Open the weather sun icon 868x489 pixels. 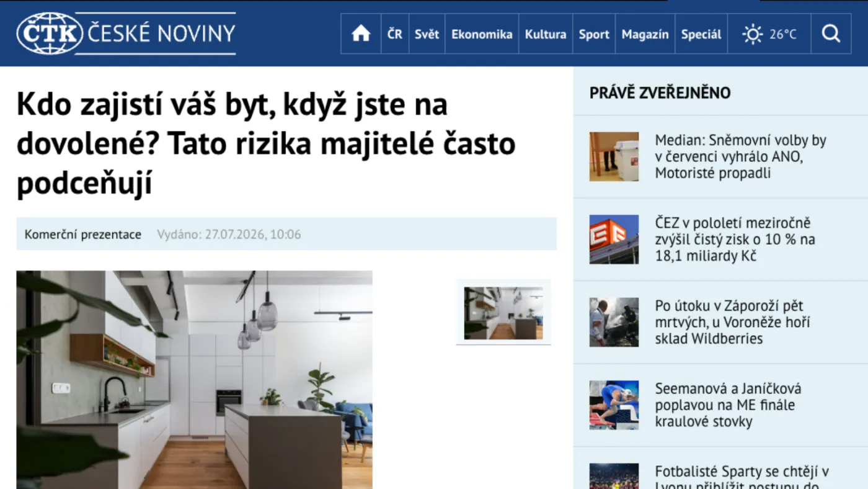click(x=753, y=34)
